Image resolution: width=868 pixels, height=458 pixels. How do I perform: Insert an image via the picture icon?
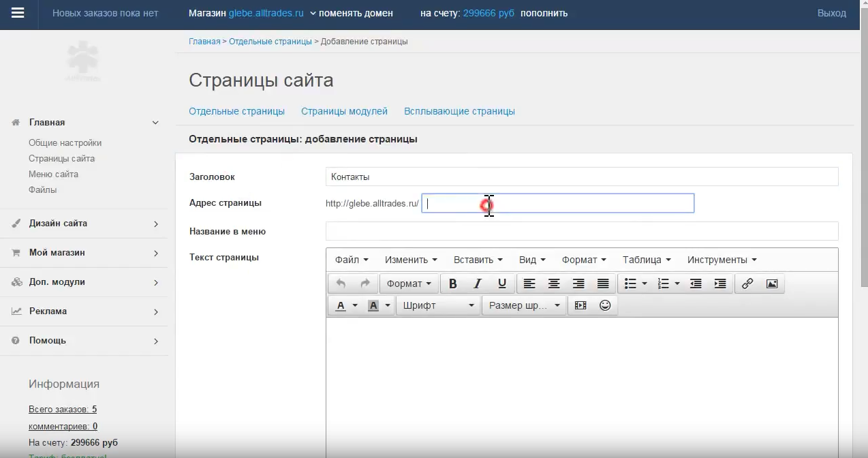(x=772, y=284)
